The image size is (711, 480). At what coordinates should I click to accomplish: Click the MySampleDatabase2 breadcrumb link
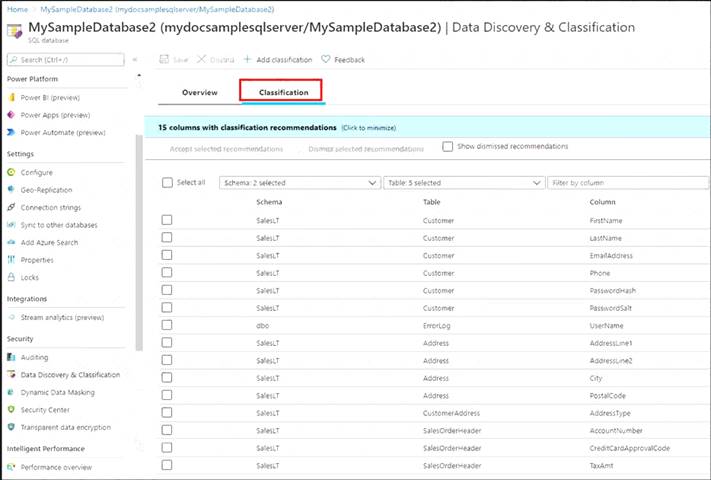pyautogui.click(x=157, y=9)
